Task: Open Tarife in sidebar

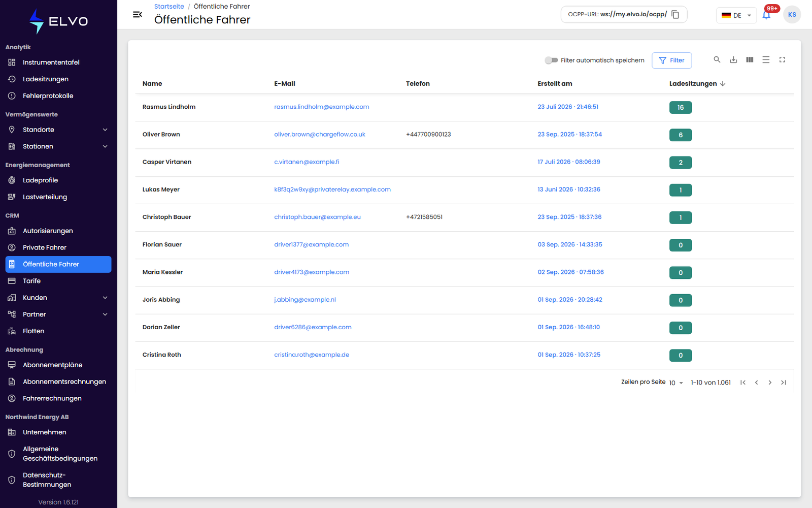Action: (58, 281)
